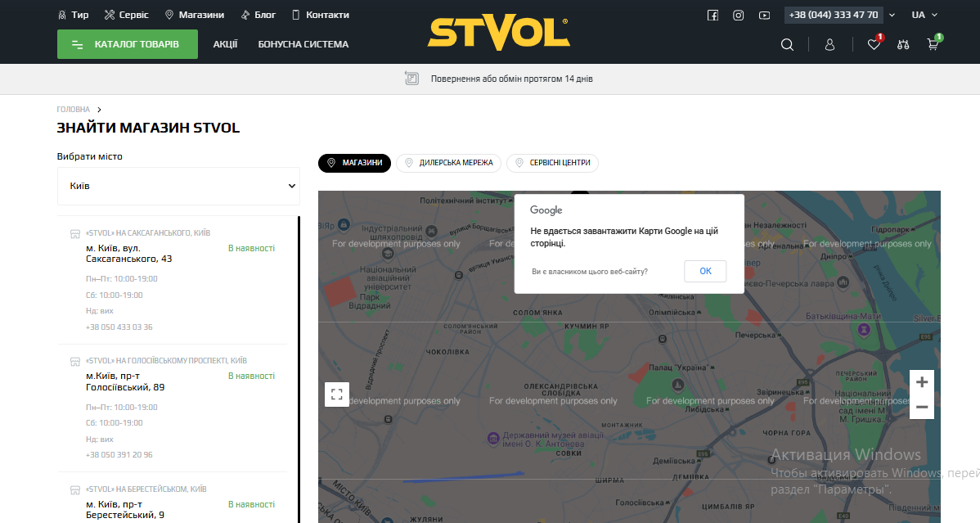Open the UA language selector
The image size is (980, 523).
tap(924, 15)
